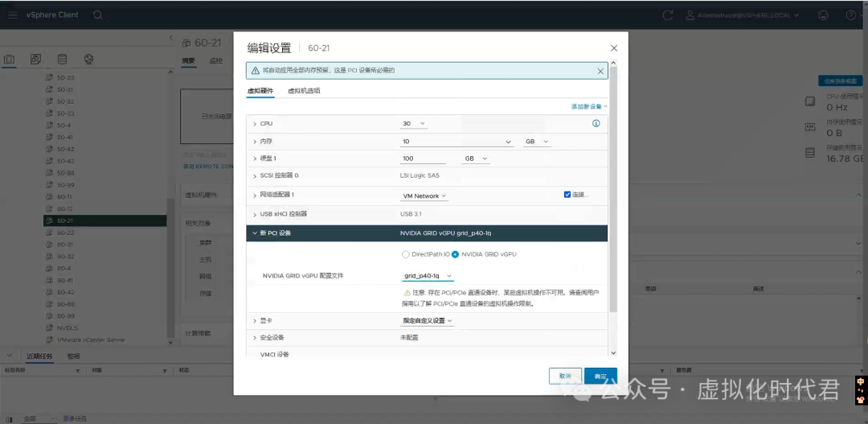Open the help question mark icon
The height and width of the screenshot is (424, 868).
(x=851, y=15)
